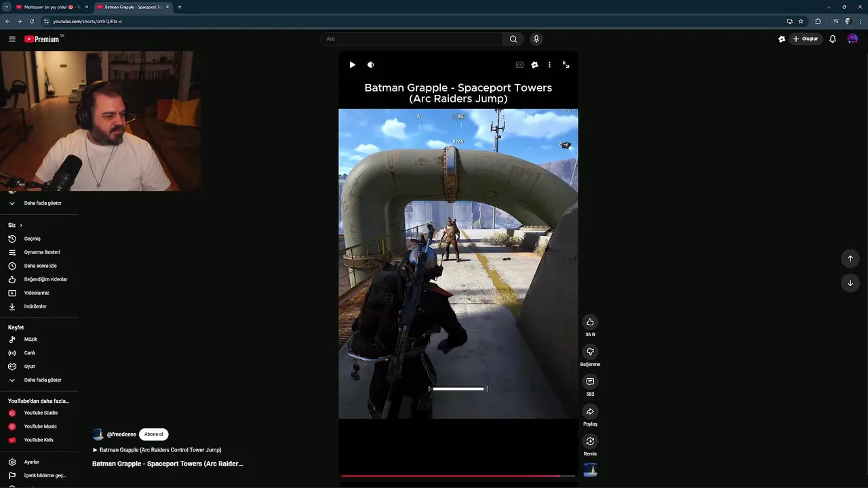
Task: View site information icon in address bar
Action: coord(46,21)
